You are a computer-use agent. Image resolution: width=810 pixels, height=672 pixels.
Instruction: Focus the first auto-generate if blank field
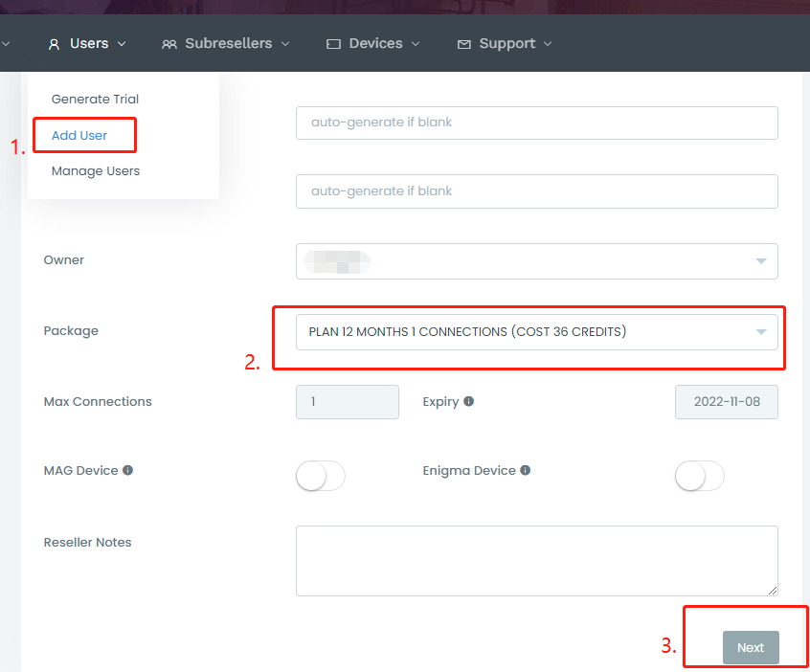pyautogui.click(x=536, y=123)
